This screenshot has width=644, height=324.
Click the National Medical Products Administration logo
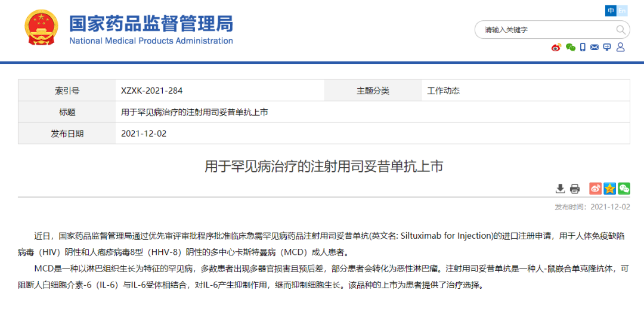point(41,28)
